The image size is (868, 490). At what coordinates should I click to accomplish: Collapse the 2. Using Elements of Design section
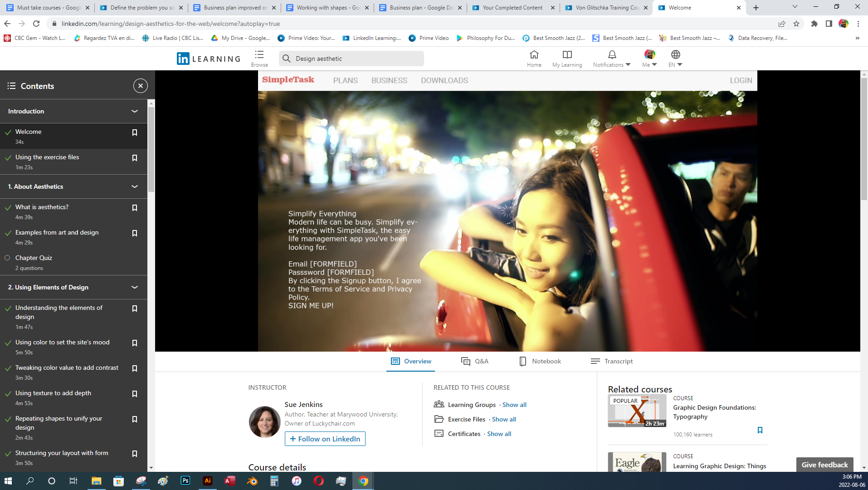[135, 287]
